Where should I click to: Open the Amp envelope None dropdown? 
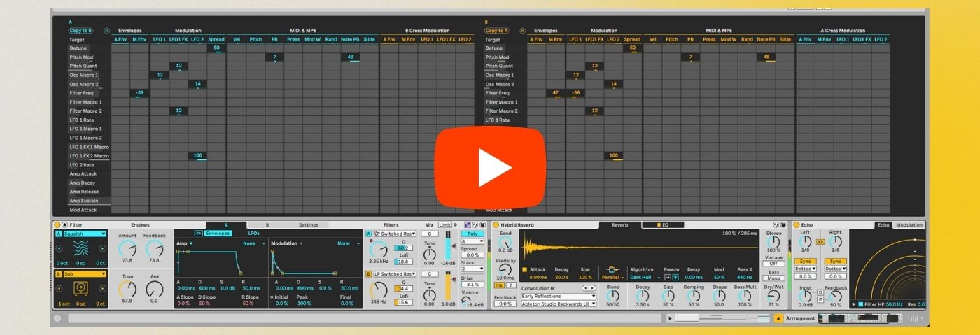pyautogui.click(x=253, y=243)
